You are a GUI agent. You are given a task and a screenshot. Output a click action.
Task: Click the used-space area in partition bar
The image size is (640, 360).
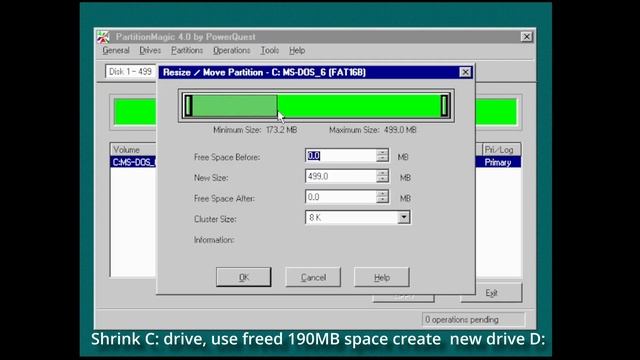235,106
